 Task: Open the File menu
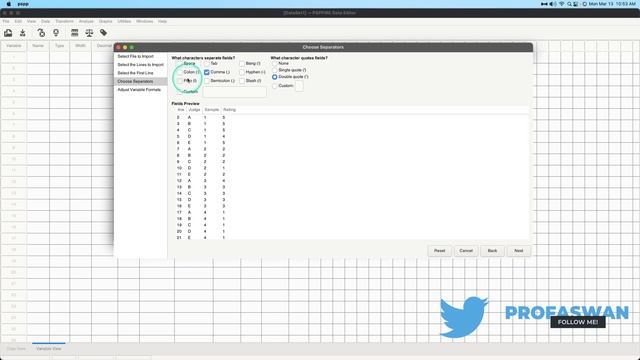pyautogui.click(x=6, y=21)
